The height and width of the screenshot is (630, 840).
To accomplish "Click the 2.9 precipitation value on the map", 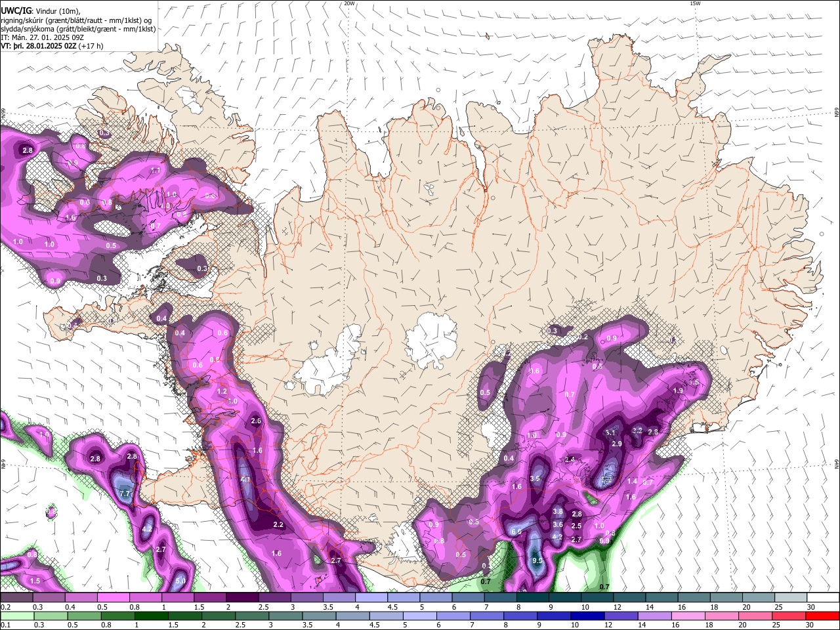I will click(617, 444).
